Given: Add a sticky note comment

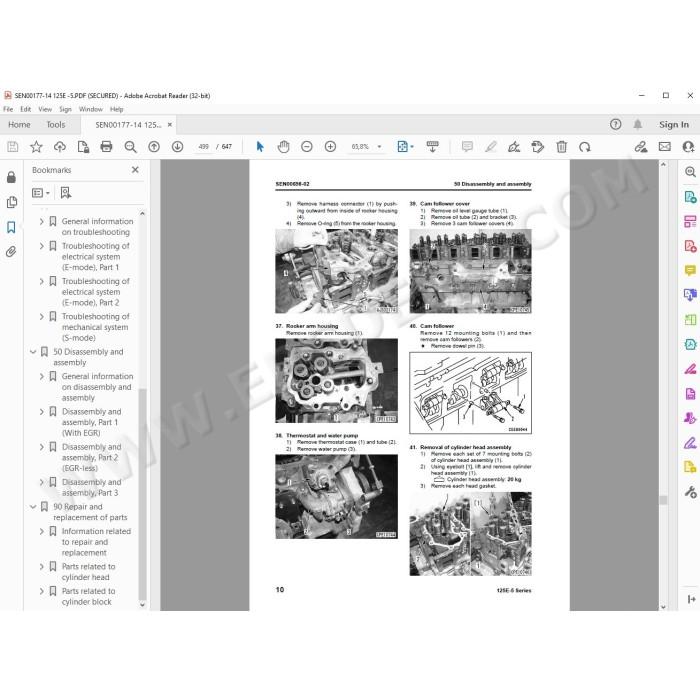Looking at the screenshot, I should (x=467, y=146).
